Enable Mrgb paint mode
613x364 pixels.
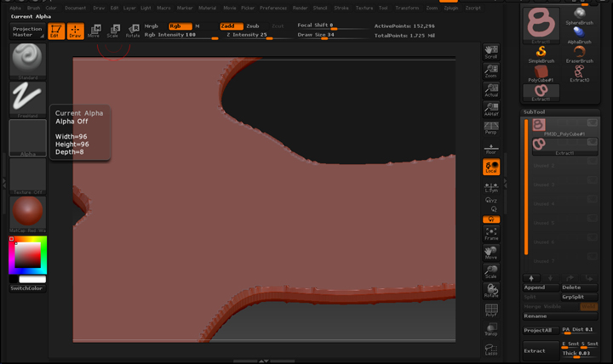click(152, 26)
